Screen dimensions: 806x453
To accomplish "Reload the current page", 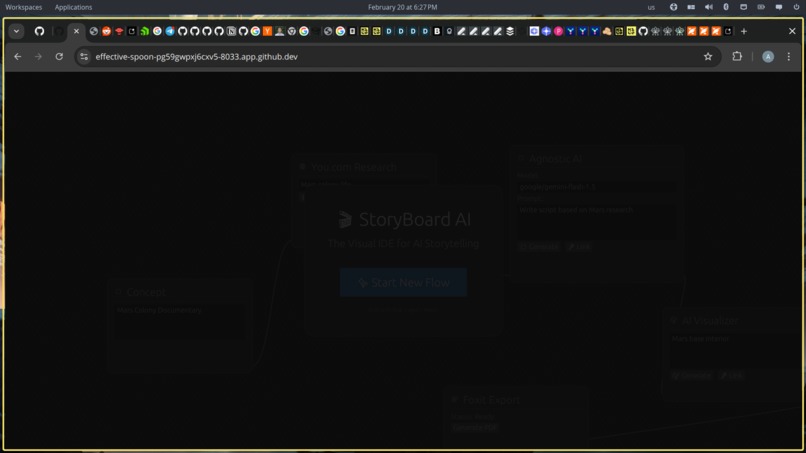I will pyautogui.click(x=59, y=57).
